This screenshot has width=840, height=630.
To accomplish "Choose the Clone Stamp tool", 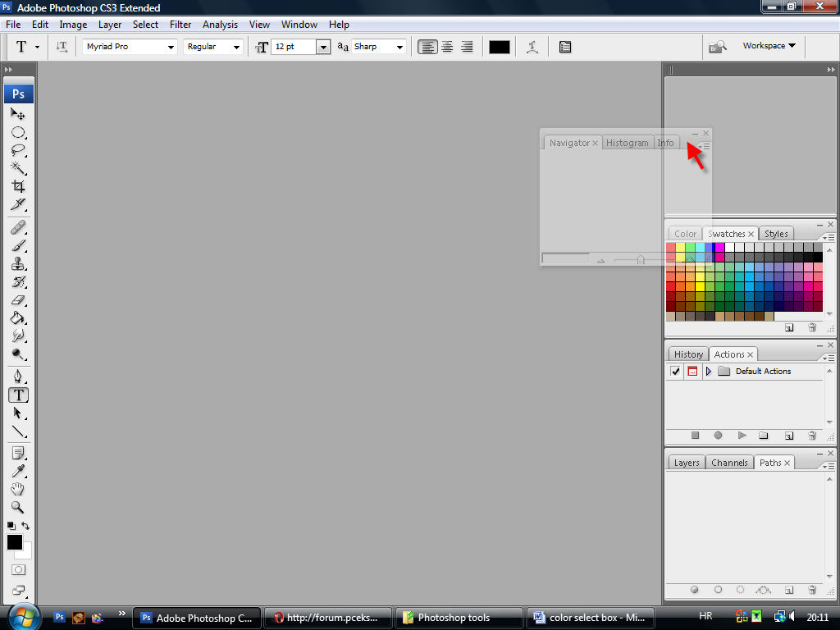I will [18, 264].
